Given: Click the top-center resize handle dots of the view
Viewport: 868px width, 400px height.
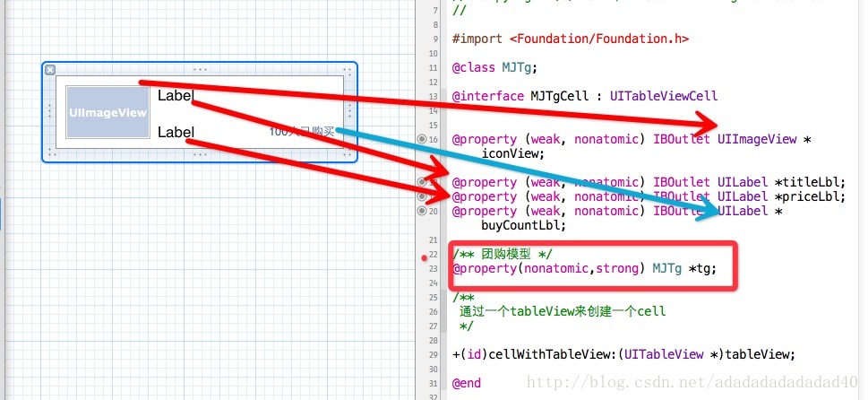Looking at the screenshot, I should coord(200,70).
